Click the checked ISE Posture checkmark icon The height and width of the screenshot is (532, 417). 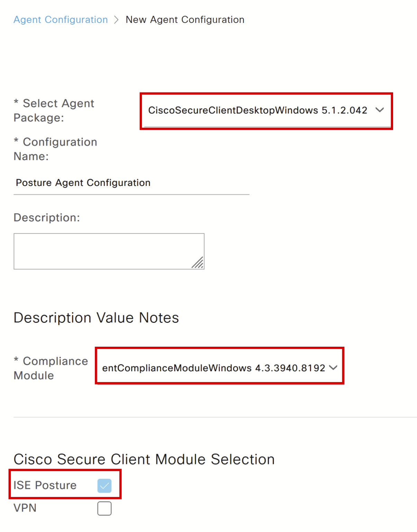[105, 486]
